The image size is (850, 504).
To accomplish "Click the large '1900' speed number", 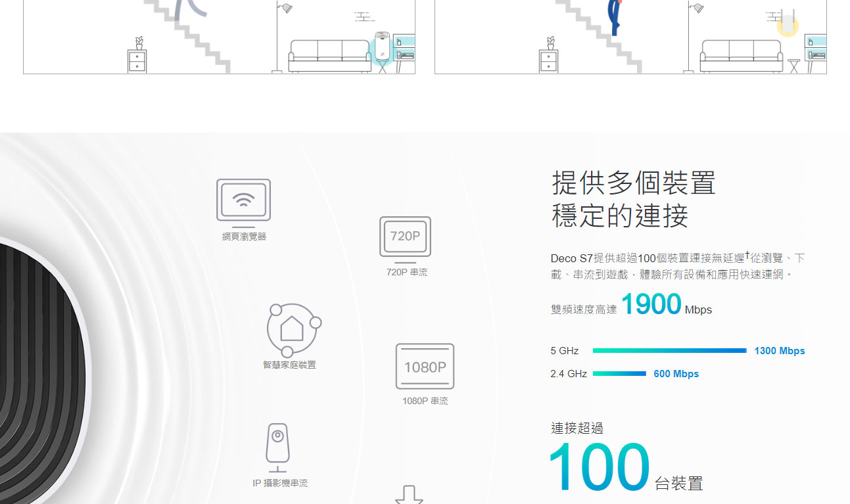I will coord(651,304).
